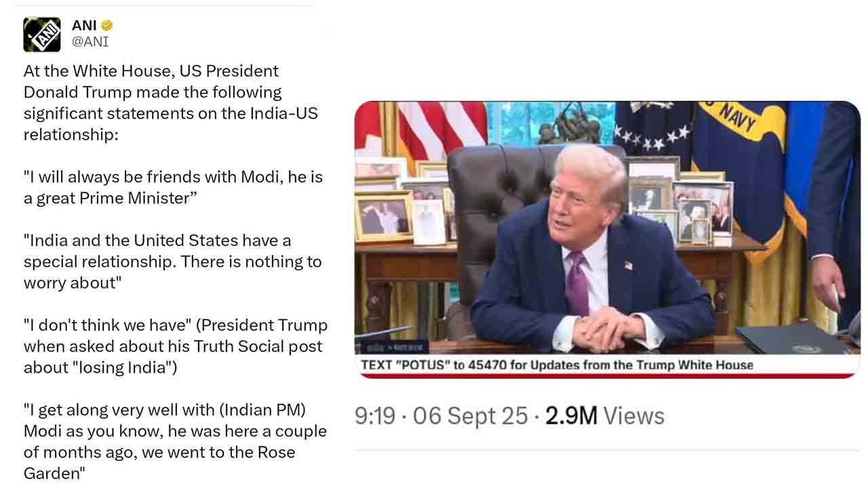Viewport: 868px width, 488px height.
Task: Click the red bar under the video banner
Action: point(607,375)
